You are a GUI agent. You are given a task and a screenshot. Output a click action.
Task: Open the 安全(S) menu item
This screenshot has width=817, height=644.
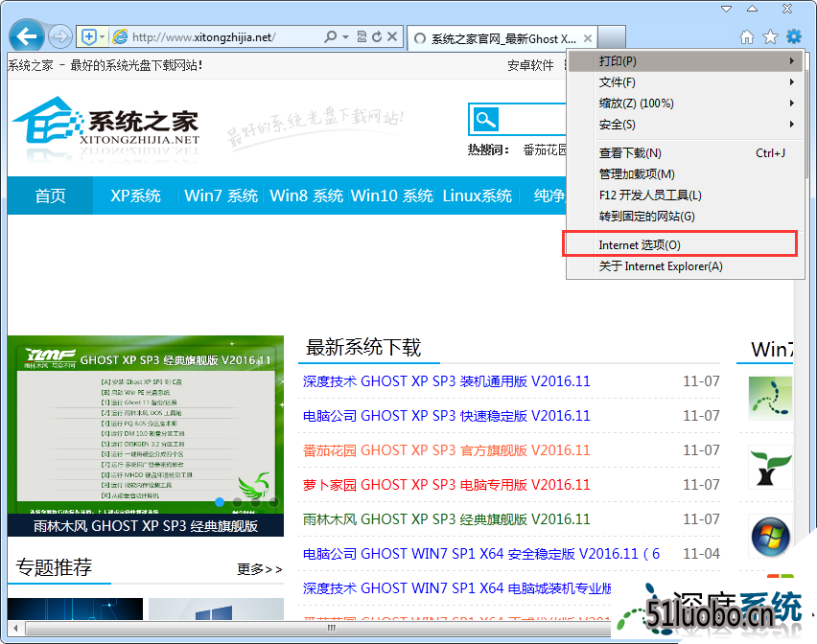tap(685, 125)
